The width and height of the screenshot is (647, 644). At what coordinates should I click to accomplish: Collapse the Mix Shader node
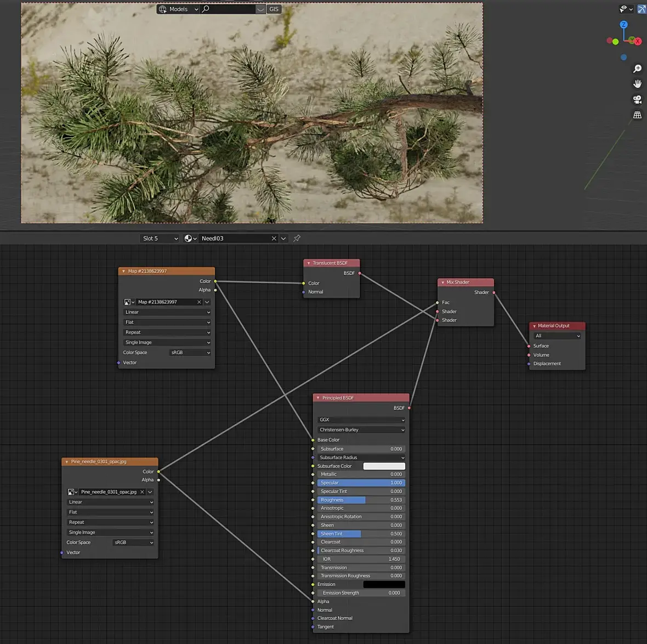click(442, 283)
